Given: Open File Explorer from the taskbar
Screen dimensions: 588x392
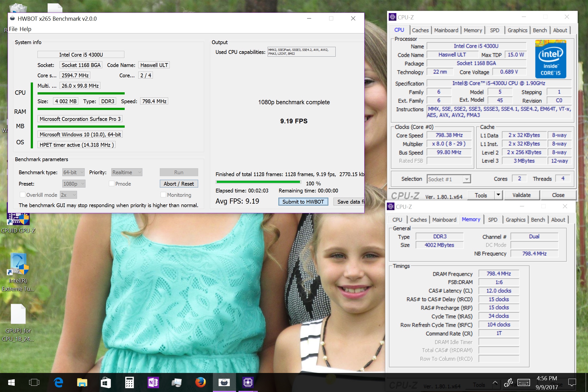Looking at the screenshot, I should [x=82, y=383].
